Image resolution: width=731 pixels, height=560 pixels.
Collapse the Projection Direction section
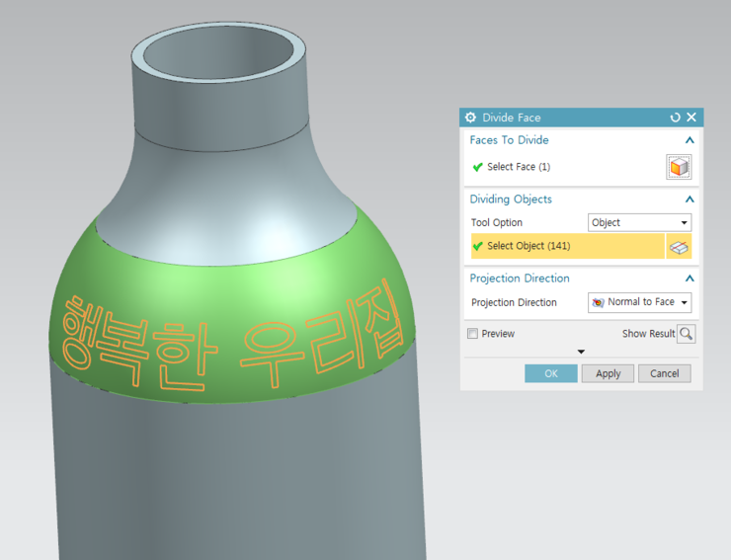(x=690, y=279)
